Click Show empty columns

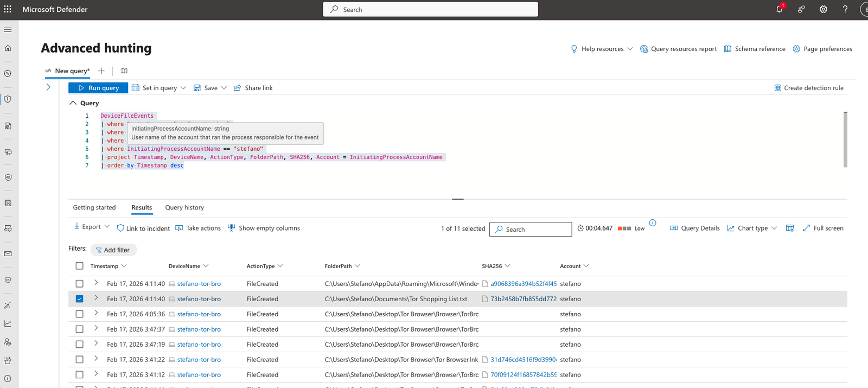[x=264, y=228]
